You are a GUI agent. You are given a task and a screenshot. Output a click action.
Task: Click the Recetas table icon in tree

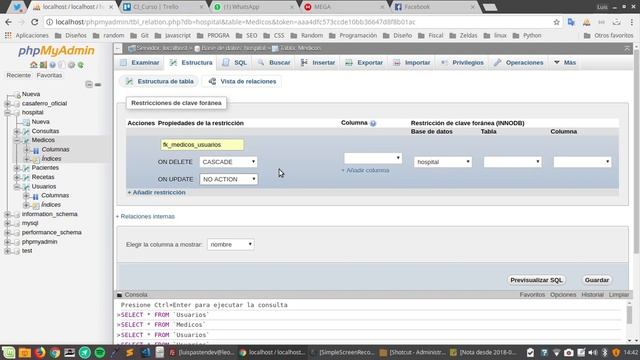[26, 177]
